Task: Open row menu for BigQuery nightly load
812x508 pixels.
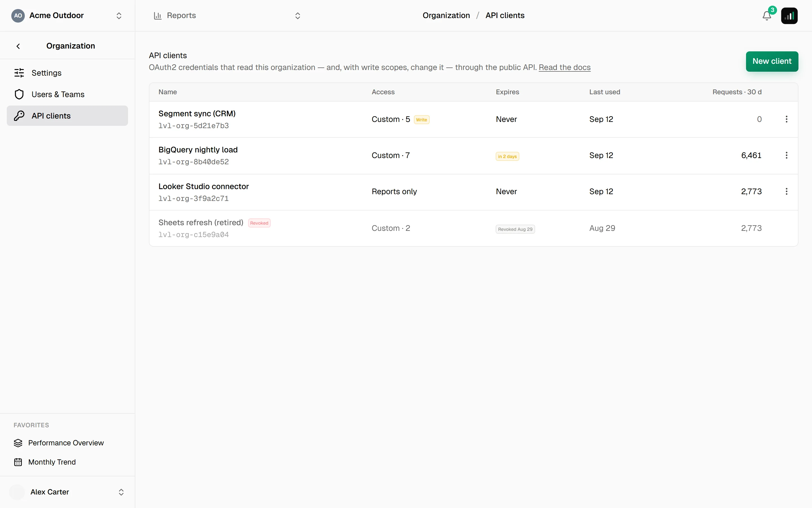Action: pos(787,155)
